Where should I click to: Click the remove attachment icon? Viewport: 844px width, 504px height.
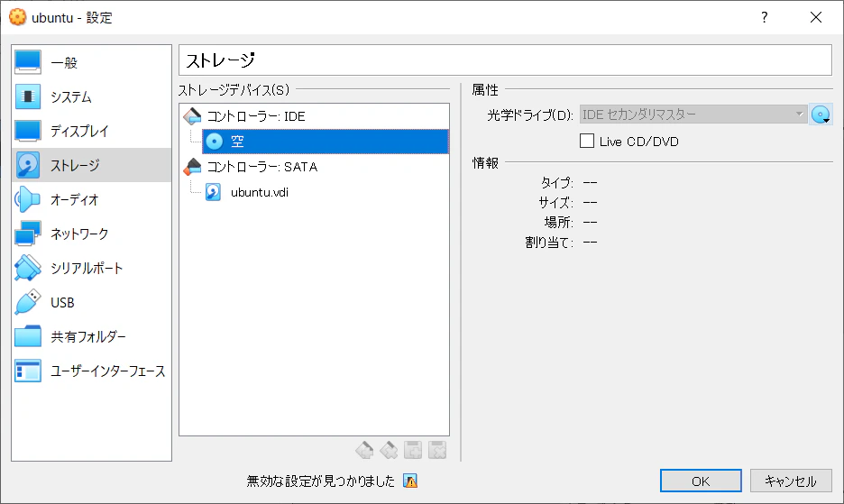click(437, 450)
